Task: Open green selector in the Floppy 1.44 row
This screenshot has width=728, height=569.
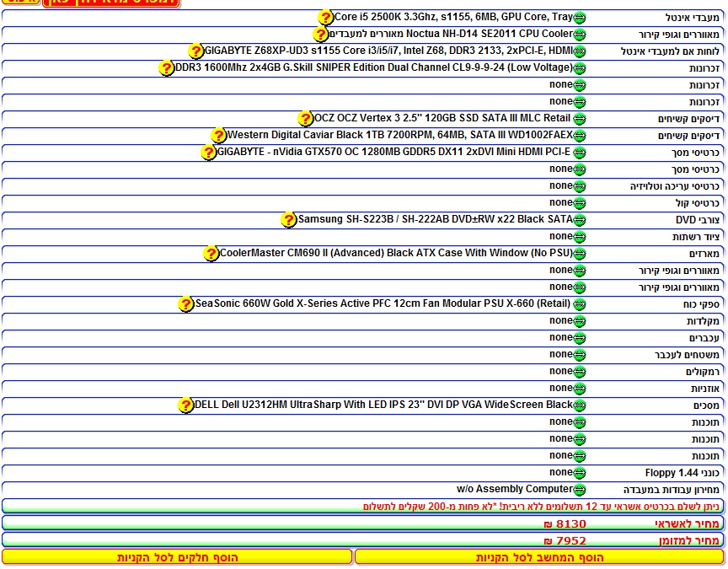Action: (x=580, y=473)
